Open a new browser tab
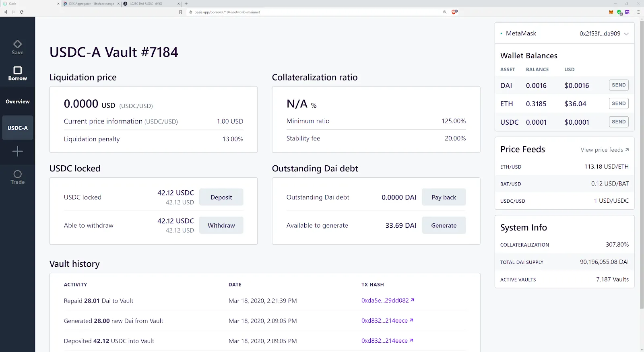The height and width of the screenshot is (352, 644). [186, 4]
